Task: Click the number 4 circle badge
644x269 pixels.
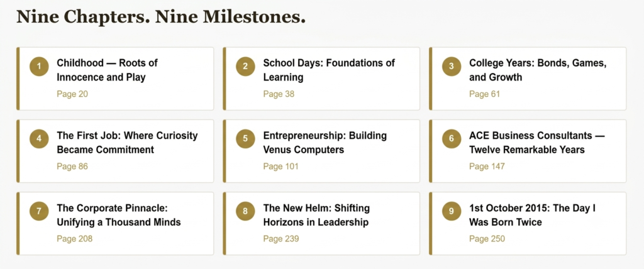Action: click(39, 139)
